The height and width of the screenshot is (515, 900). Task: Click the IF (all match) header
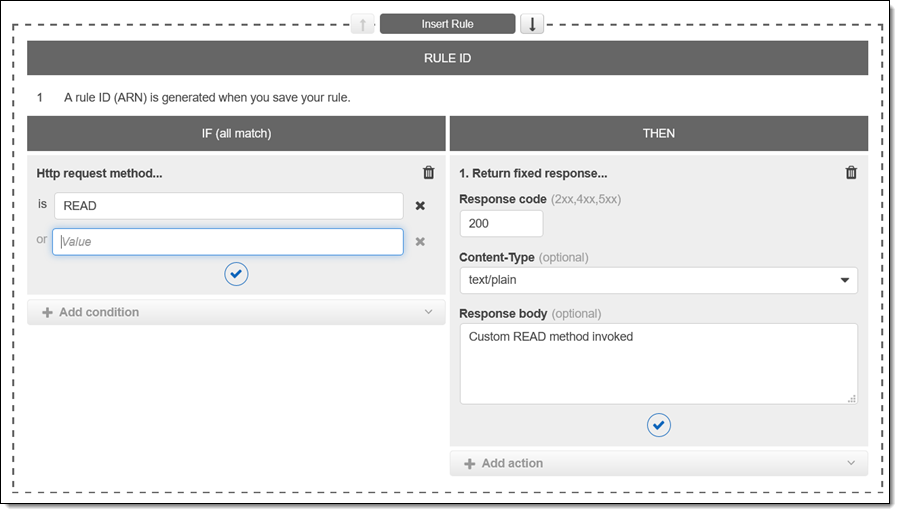pos(236,133)
